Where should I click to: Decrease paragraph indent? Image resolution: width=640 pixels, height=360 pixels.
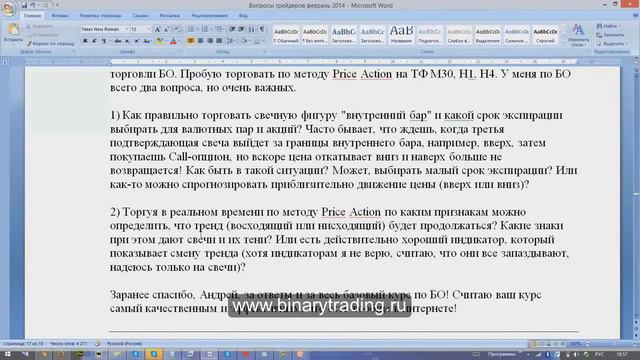[x=232, y=29]
